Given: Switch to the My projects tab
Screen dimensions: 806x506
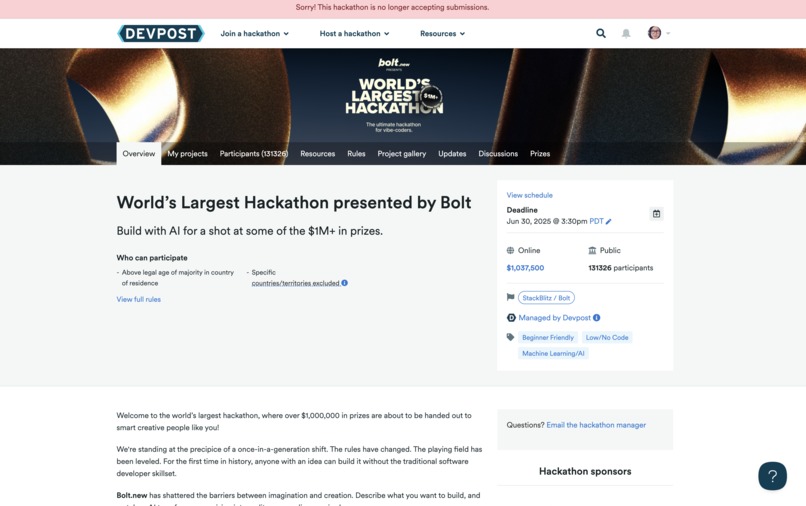Looking at the screenshot, I should click(187, 153).
